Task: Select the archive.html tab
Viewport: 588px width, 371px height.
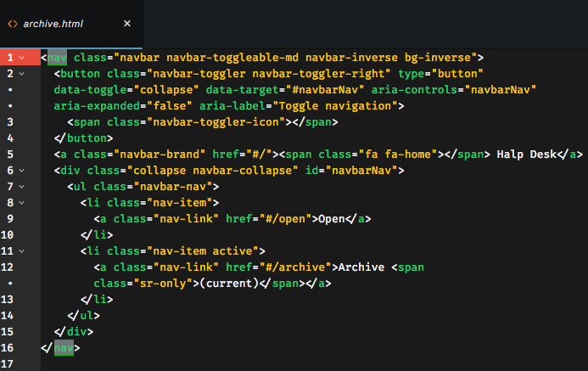Action: point(71,24)
